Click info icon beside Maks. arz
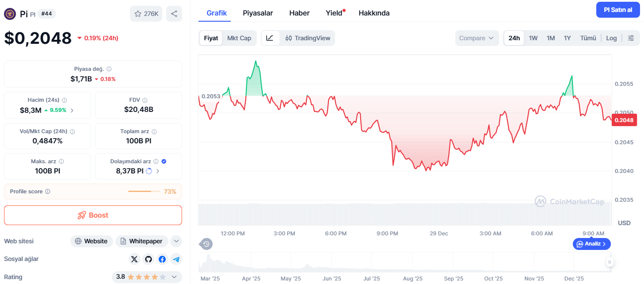This screenshot has width=644, height=284. (x=61, y=162)
